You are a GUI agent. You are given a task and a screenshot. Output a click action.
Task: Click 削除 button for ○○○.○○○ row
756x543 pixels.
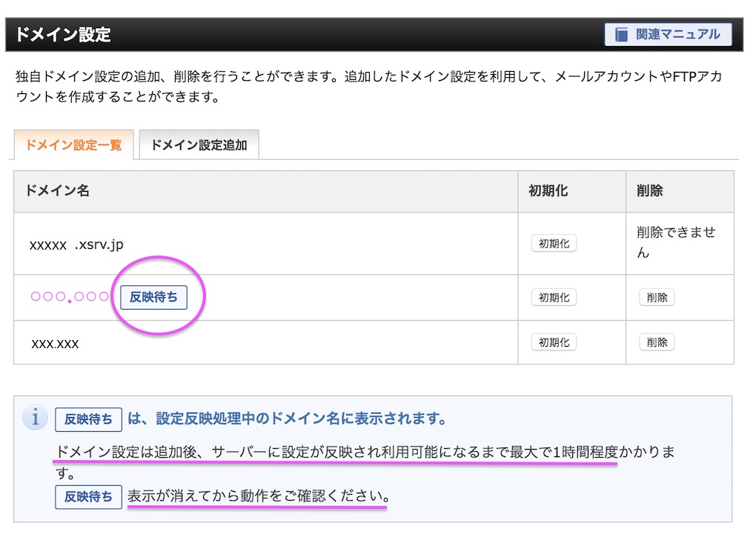point(657,297)
